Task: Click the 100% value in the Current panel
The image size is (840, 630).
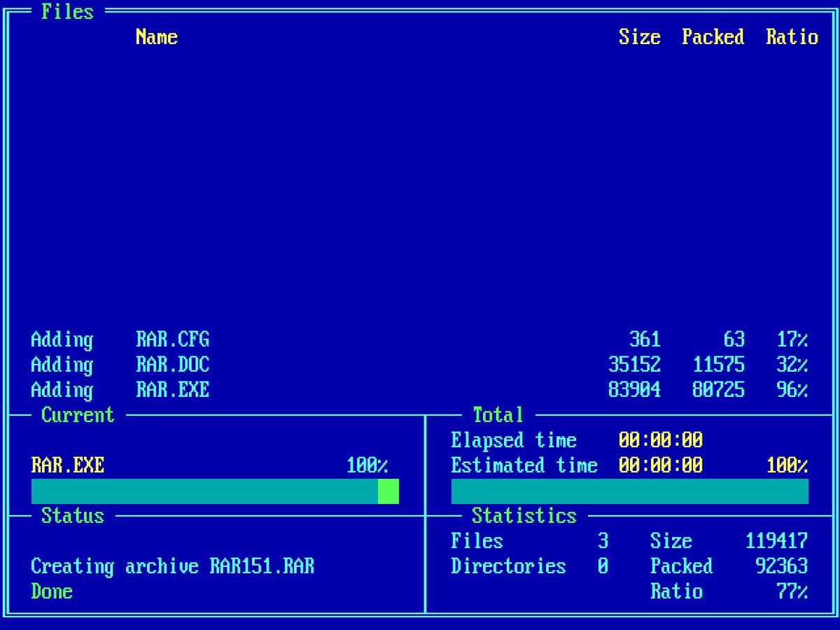Action: pyautogui.click(x=367, y=465)
